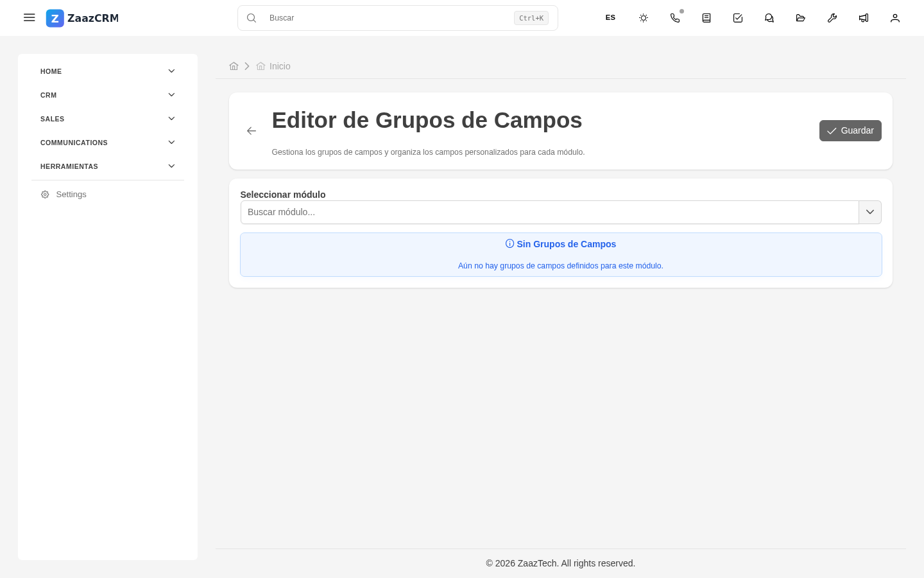Image resolution: width=924 pixels, height=578 pixels.
Task: Click the Ctrl+K shortcut badge
Action: [531, 18]
